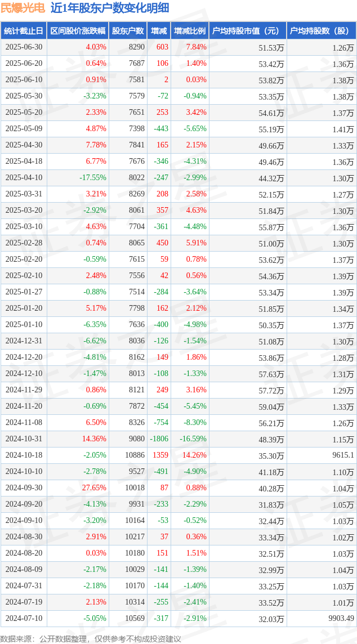Click the 户均持股市值（元） column header
Image resolution: width=357 pixels, height=644 pixels.
tap(247, 31)
